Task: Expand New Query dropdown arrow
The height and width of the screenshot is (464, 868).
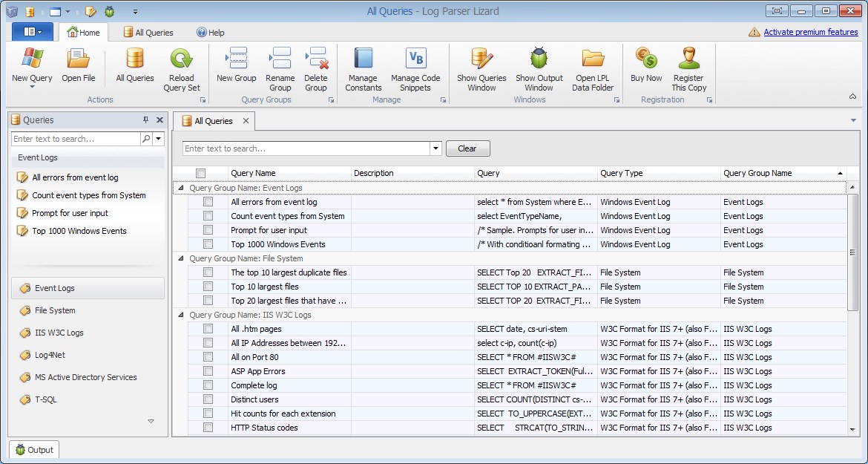Action: (x=32, y=87)
